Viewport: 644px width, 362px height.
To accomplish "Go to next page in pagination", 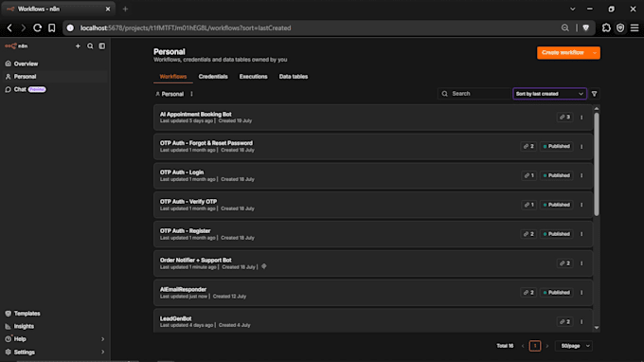I will [546, 346].
